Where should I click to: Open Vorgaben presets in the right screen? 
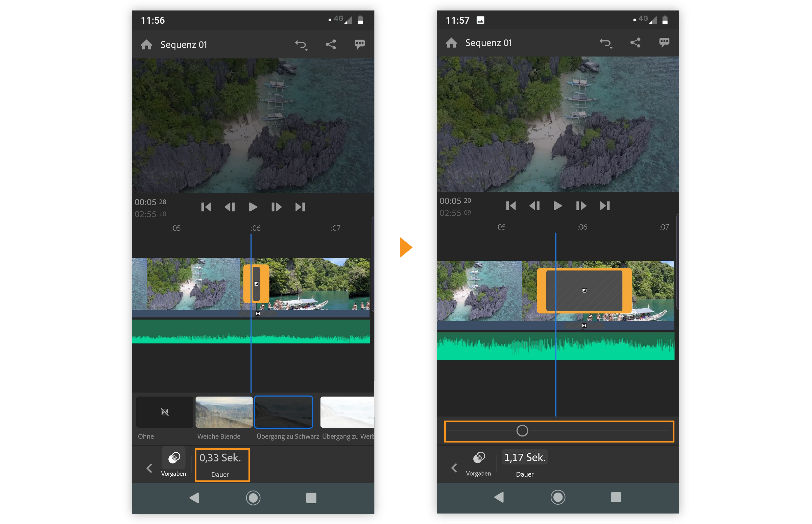478,462
